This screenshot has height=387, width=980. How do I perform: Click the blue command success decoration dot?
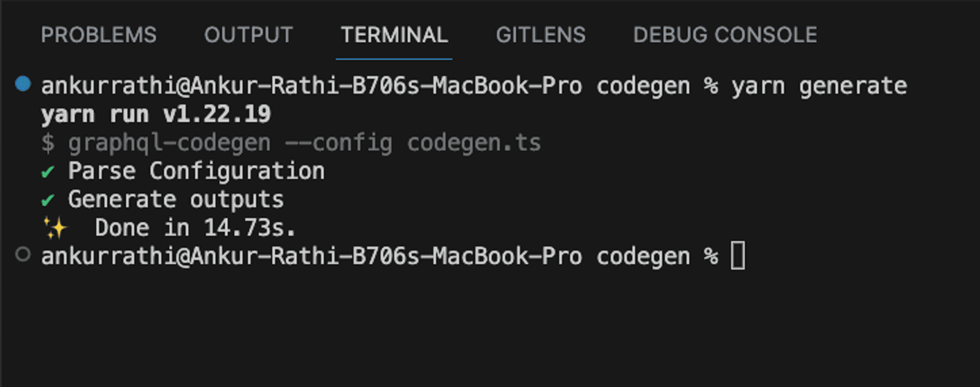click(x=23, y=84)
